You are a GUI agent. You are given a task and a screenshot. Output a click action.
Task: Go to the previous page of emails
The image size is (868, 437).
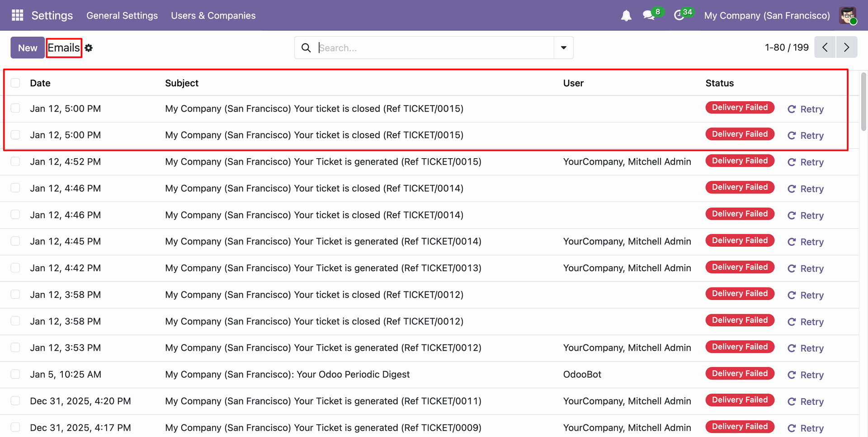click(x=825, y=47)
